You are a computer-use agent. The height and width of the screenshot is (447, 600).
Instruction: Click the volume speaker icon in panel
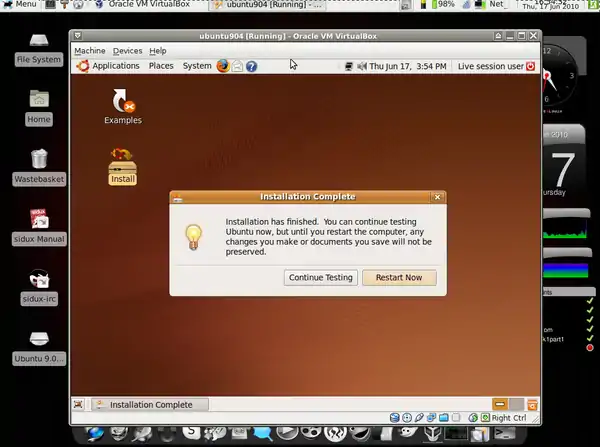pyautogui.click(x=361, y=66)
